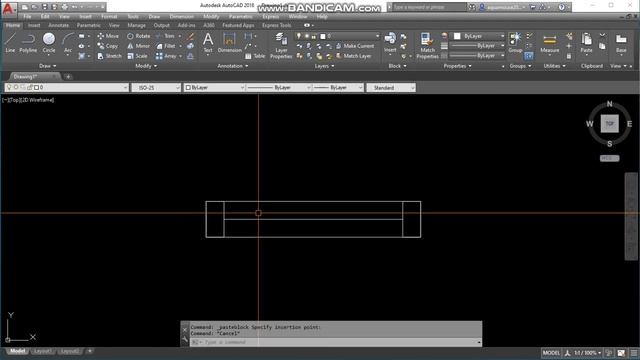Click the search keyword input box
Image resolution: width=640 pixels, height=360 pixels.
pyautogui.click(x=429, y=7)
